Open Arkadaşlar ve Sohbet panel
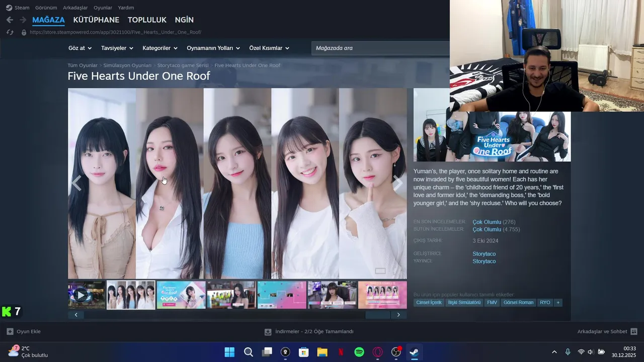Viewport: 644px width, 362px height. (x=607, y=331)
